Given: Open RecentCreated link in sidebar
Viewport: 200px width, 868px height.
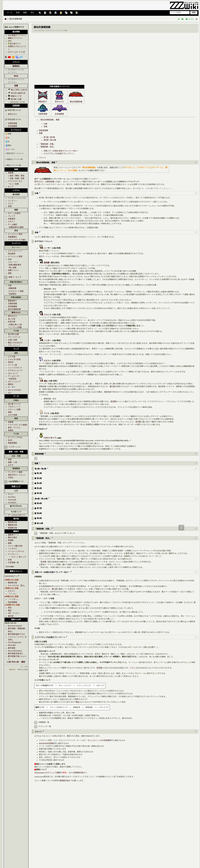Looking at the screenshot, I should pyautogui.click(x=15, y=626).
